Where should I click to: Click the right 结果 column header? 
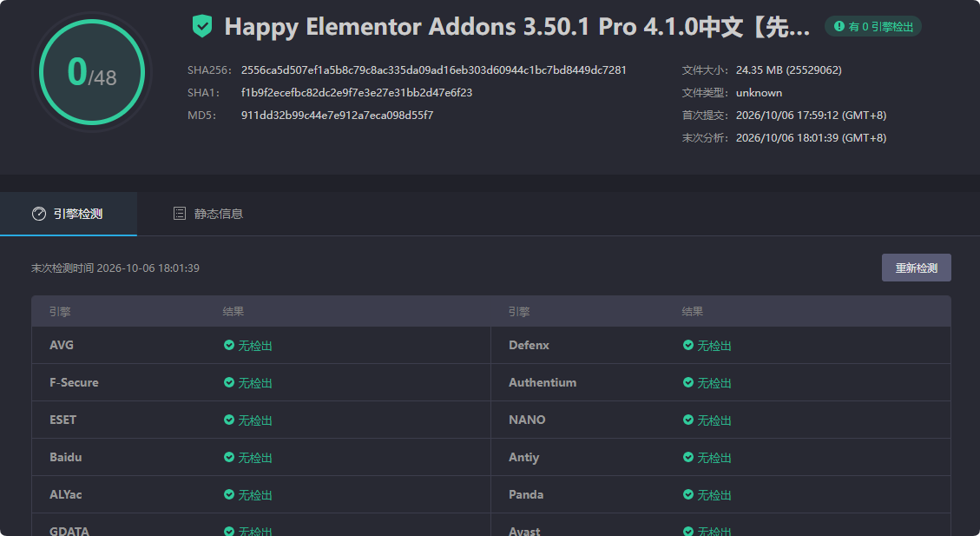point(693,312)
